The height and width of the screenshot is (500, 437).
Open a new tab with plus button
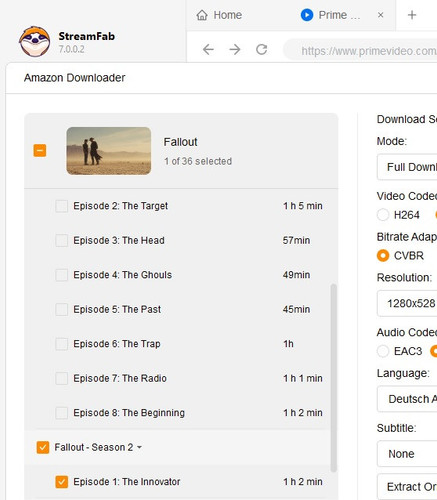click(412, 15)
